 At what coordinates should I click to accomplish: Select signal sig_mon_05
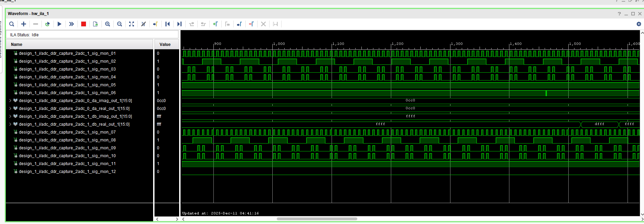pos(67,85)
